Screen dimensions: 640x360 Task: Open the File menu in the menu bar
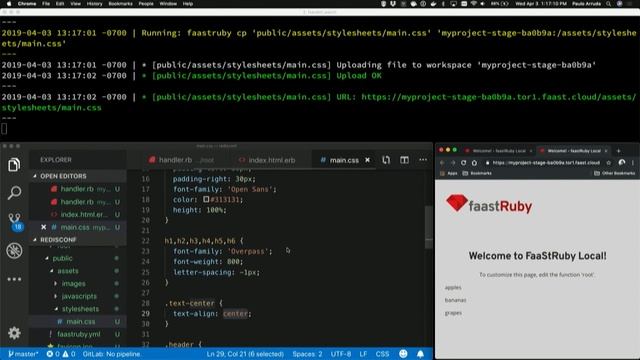point(46,4)
